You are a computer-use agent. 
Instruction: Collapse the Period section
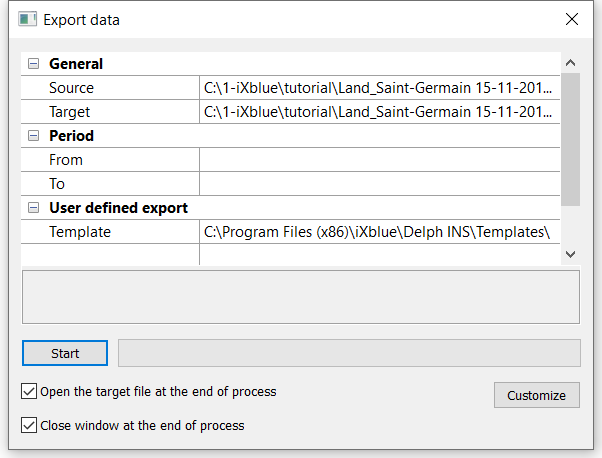coord(34,136)
